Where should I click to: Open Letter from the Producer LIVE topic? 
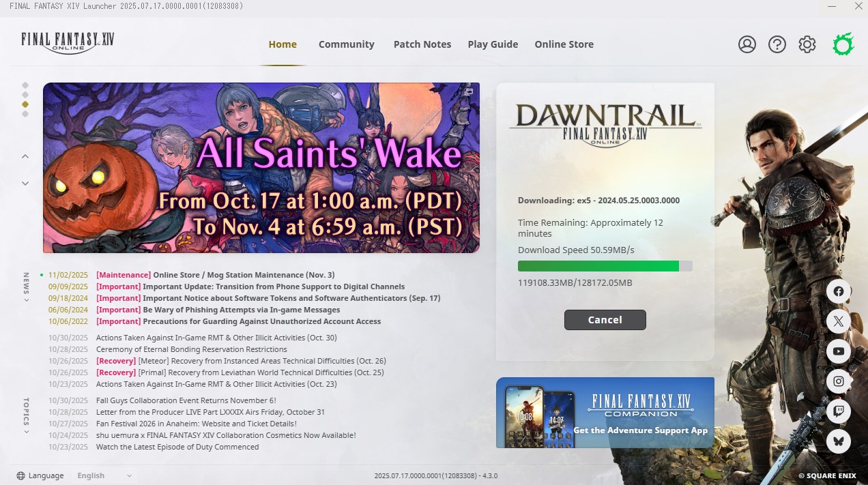[x=210, y=412]
